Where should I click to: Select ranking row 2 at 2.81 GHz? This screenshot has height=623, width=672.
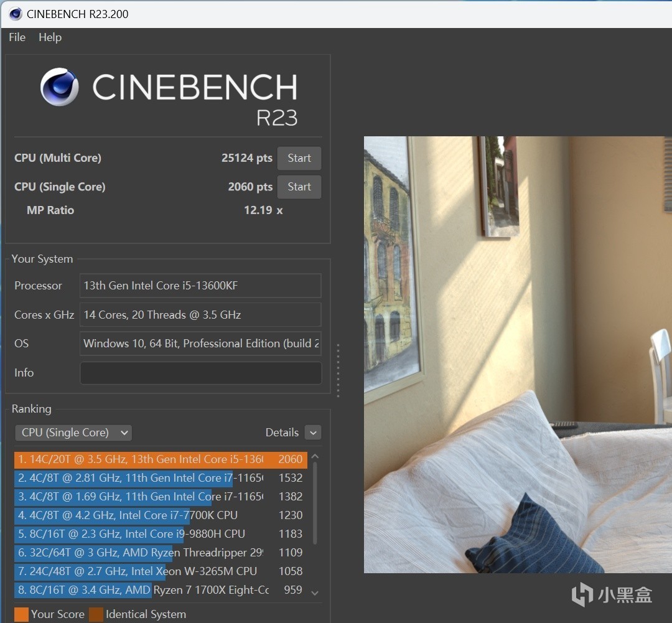pos(161,478)
